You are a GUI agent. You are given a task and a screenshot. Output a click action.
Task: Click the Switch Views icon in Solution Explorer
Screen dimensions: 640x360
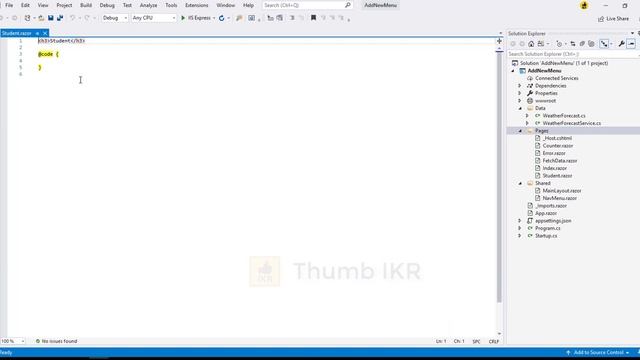541,44
